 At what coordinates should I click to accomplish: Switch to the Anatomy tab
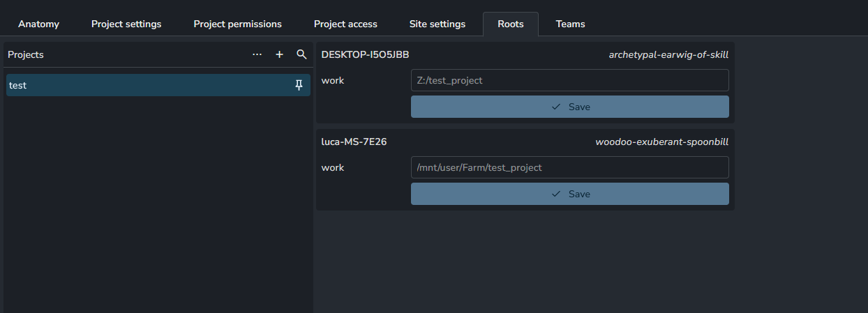[x=38, y=24]
